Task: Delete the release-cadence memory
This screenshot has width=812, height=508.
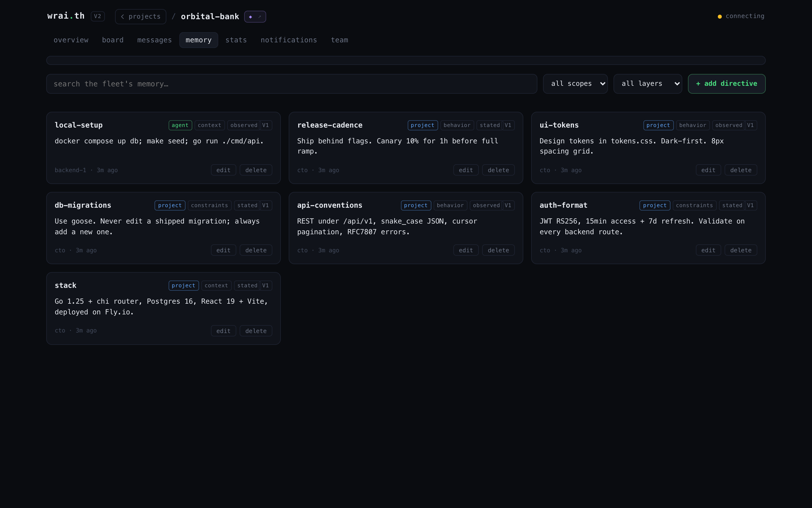Action: pos(498,170)
